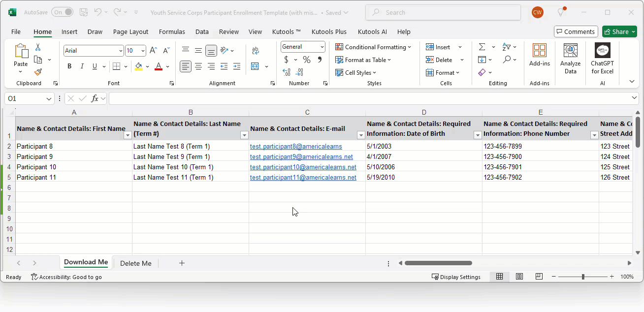The height and width of the screenshot is (312, 644).
Task: Apply italic formatting to the cell
Action: click(82, 66)
